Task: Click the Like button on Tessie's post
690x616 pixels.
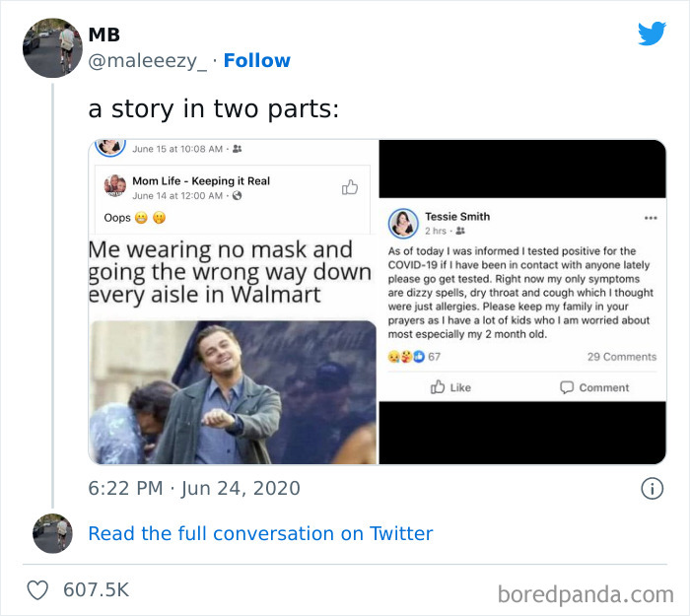Action: pos(450,387)
